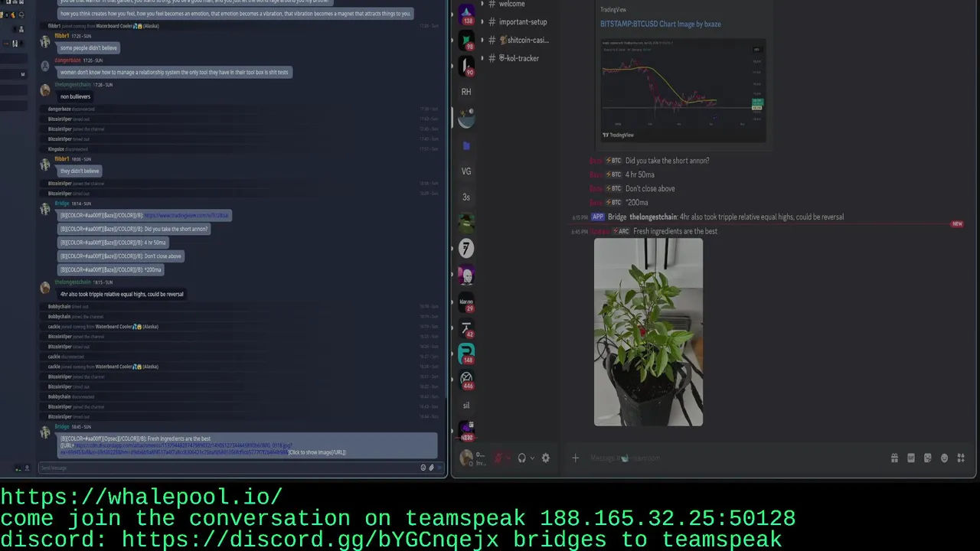Open the sil server in Discord
The image size is (980, 551).
click(466, 406)
